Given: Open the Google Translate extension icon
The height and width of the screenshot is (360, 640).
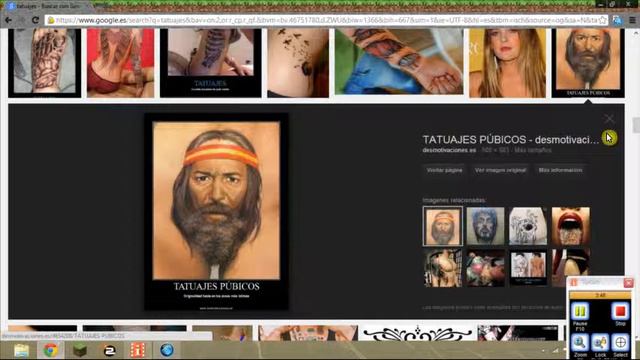Looking at the screenshot, I should [617, 20].
